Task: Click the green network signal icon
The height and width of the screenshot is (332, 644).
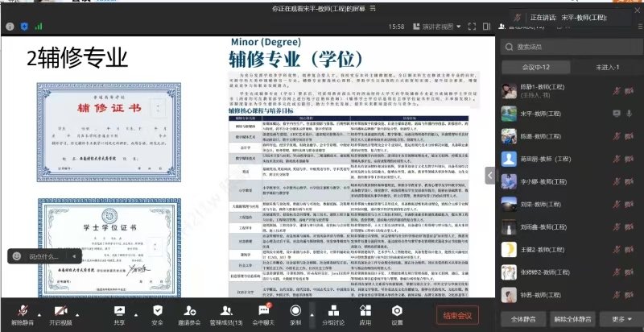Action: [38, 26]
